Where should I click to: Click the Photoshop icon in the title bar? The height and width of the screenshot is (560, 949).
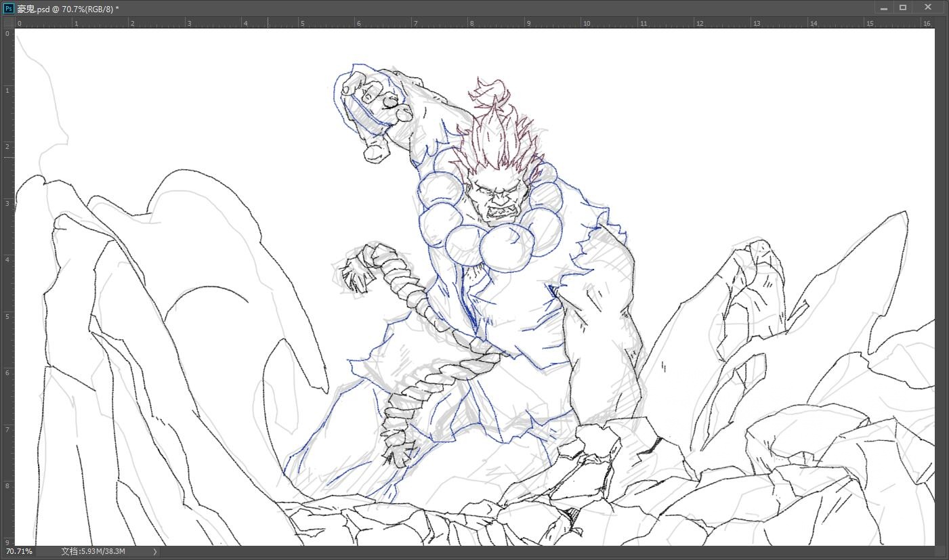pos(9,8)
